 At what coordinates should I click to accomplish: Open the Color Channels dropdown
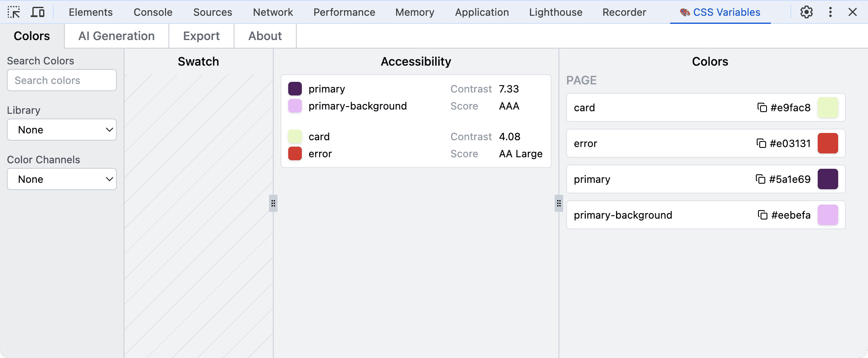[x=62, y=179]
